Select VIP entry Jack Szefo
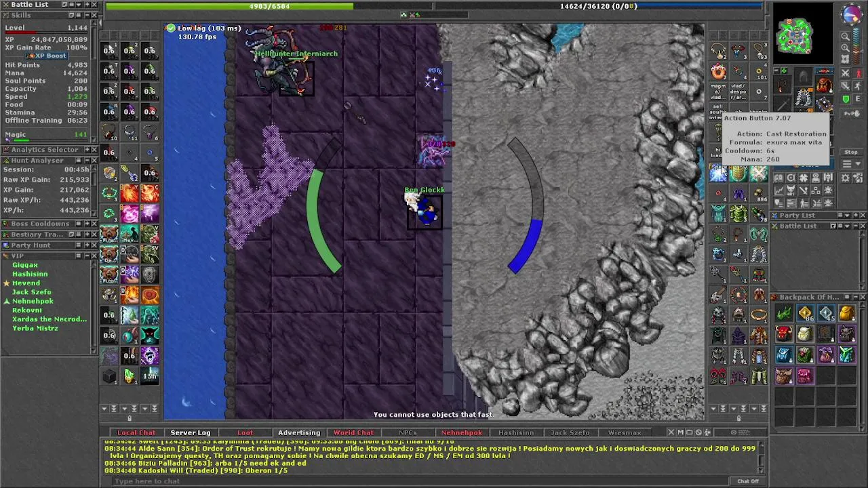This screenshot has width=868, height=488. pos(31,292)
